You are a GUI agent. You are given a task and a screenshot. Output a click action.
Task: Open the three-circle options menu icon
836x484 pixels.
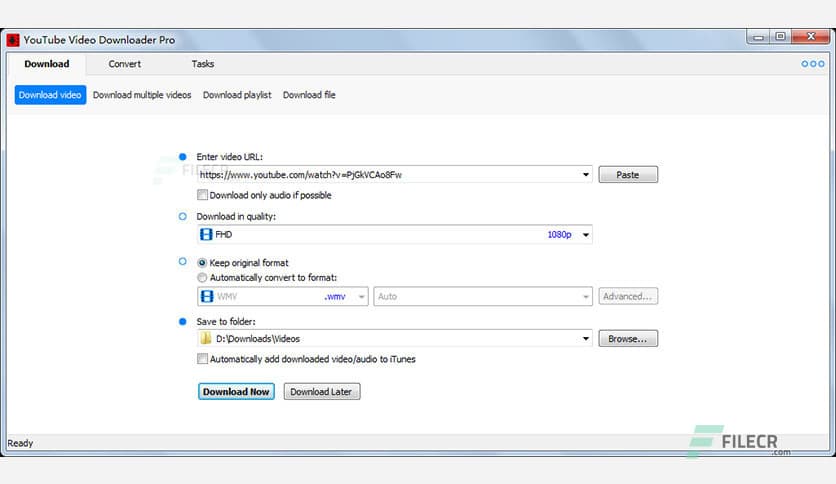point(813,64)
